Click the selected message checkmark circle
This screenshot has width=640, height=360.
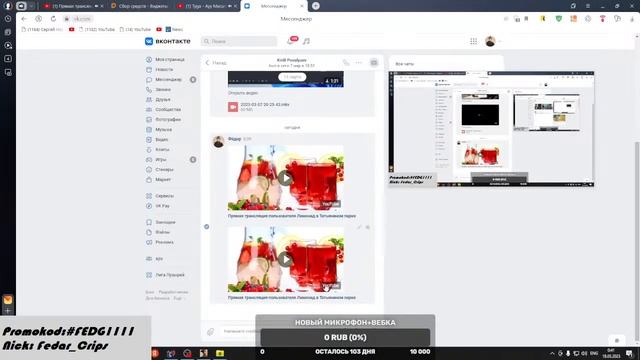(x=207, y=227)
